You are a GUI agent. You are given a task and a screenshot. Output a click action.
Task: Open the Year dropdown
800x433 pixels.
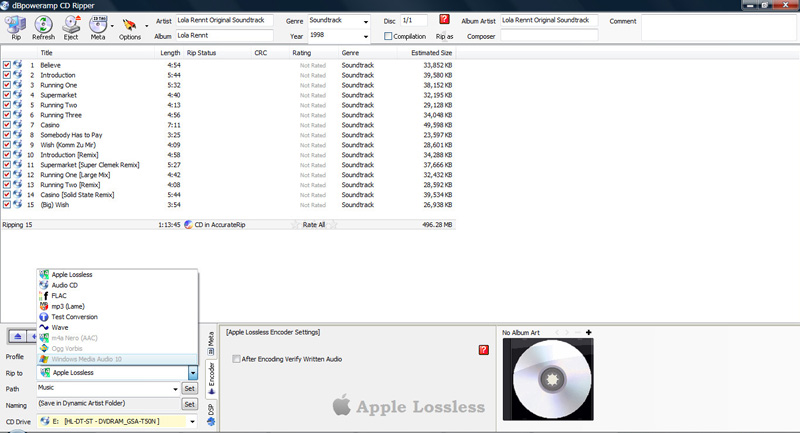[x=366, y=37]
